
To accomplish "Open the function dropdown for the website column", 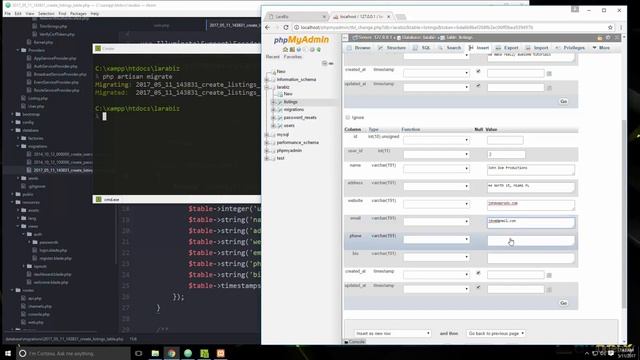I will [x=436, y=204].
